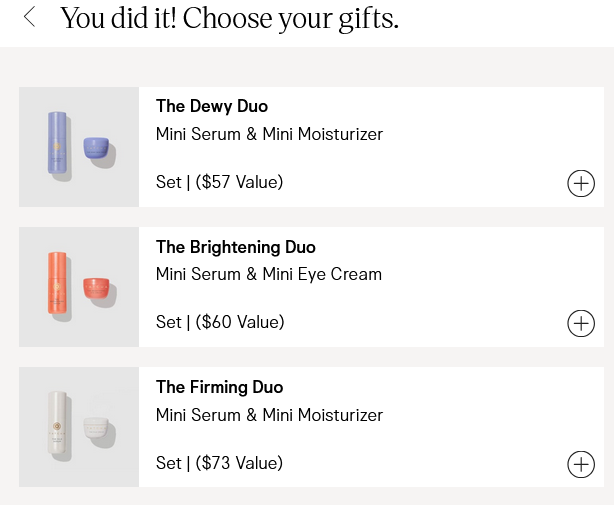The image size is (614, 505).
Task: Open The Dewy Duo title
Action: (x=212, y=106)
